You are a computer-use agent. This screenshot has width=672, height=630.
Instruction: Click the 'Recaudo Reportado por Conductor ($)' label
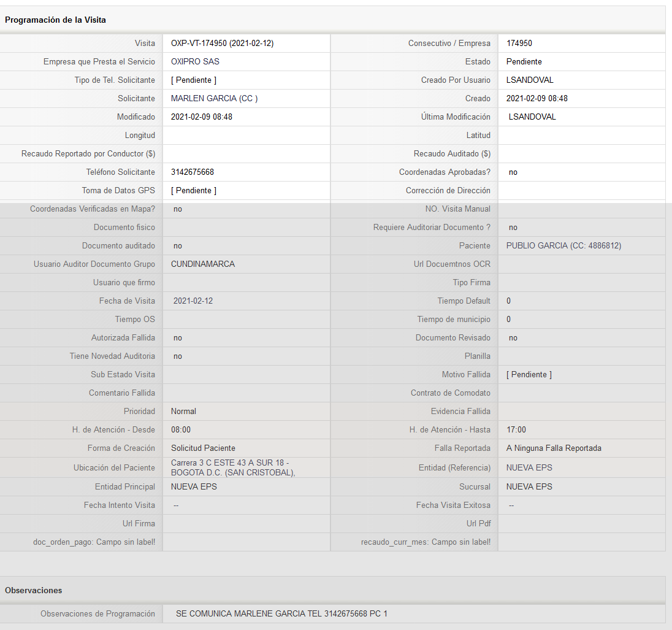click(x=88, y=154)
